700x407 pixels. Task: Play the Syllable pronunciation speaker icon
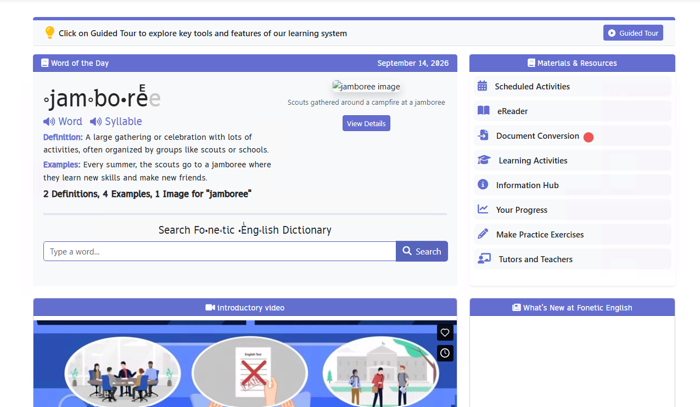point(96,121)
